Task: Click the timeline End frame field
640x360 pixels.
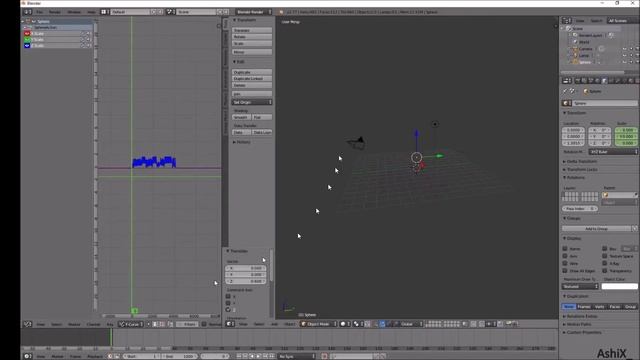Action: [179, 356]
